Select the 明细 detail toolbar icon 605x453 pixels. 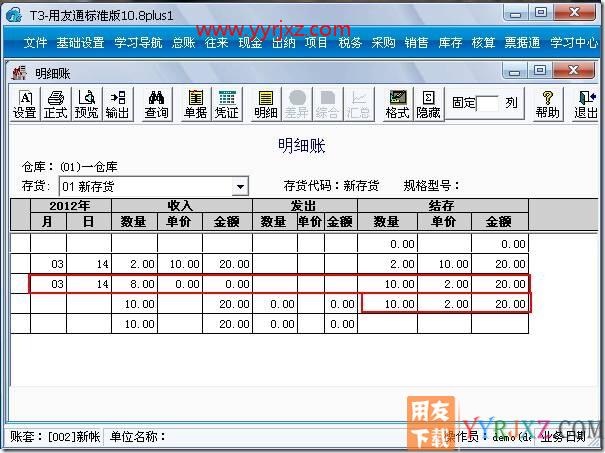click(265, 104)
